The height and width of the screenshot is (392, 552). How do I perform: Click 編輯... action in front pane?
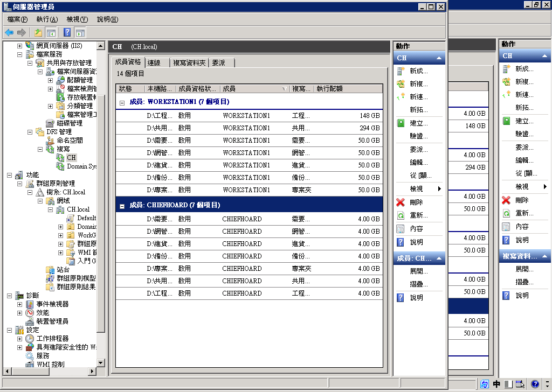point(418,163)
